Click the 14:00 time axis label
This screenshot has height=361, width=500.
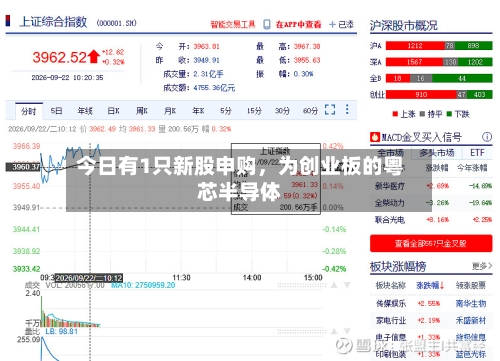tap(252, 277)
